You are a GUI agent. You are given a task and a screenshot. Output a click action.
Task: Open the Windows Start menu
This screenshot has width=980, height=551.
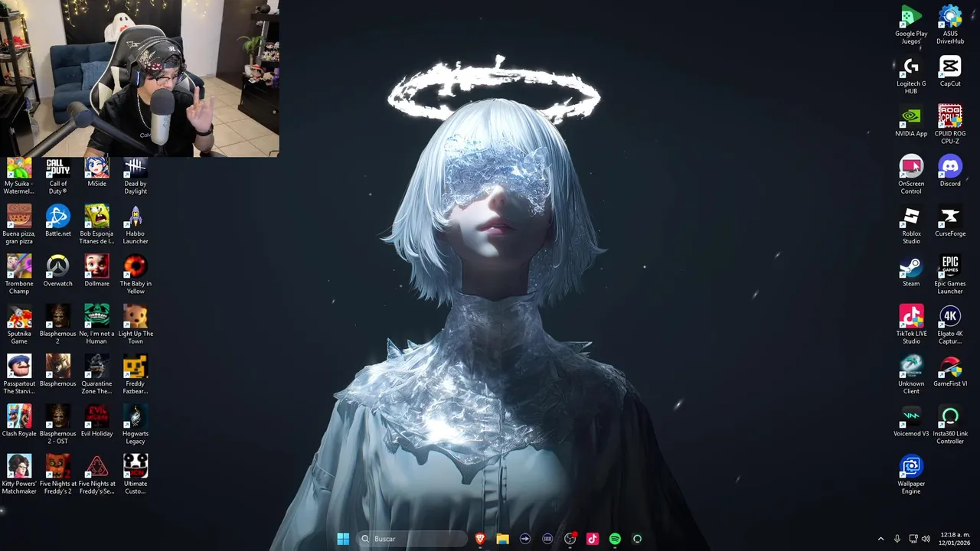tap(343, 539)
